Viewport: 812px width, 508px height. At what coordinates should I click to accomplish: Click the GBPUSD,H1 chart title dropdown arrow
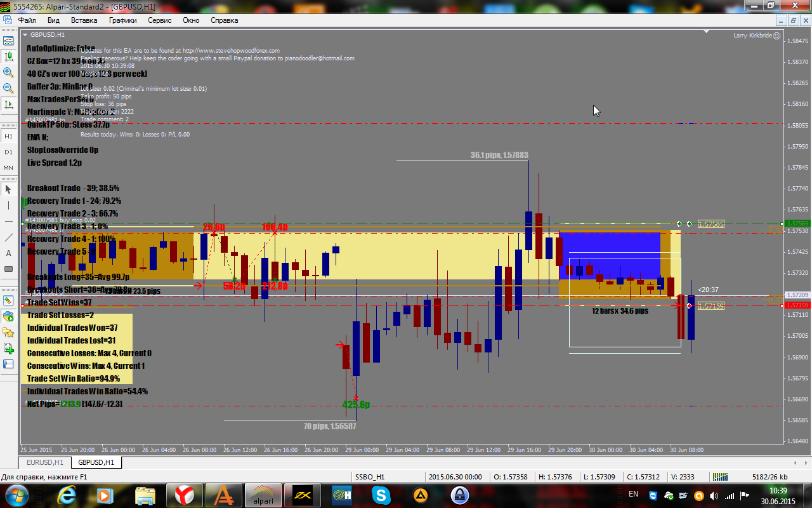point(25,35)
